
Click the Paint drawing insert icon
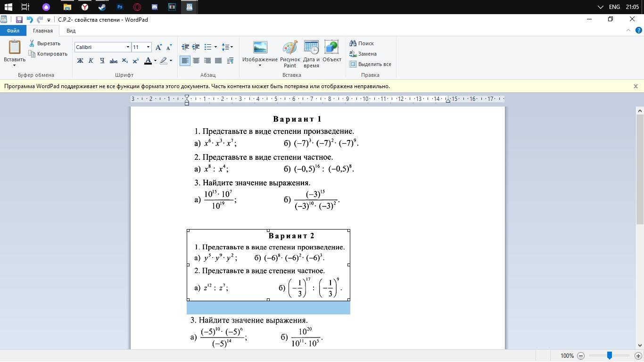coord(289,49)
